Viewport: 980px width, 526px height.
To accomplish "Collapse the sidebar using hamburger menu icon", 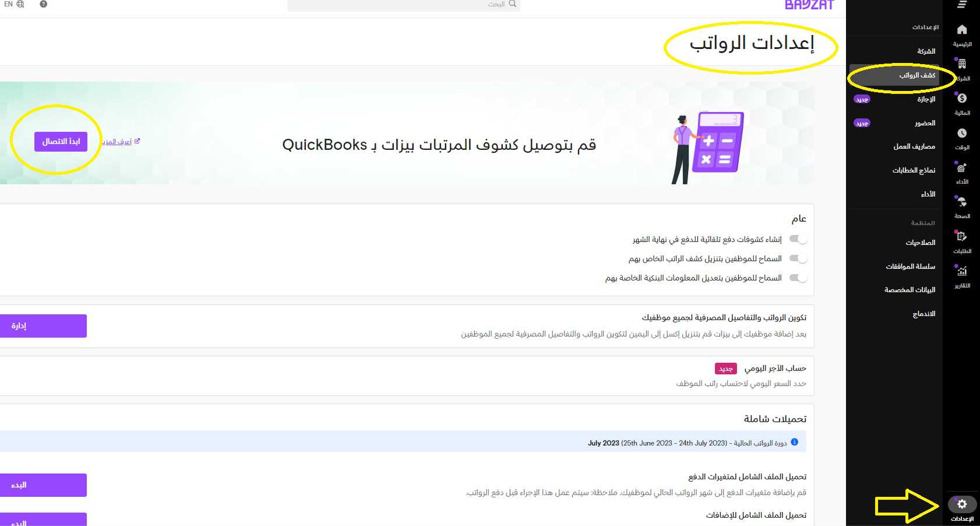I will (x=962, y=5).
